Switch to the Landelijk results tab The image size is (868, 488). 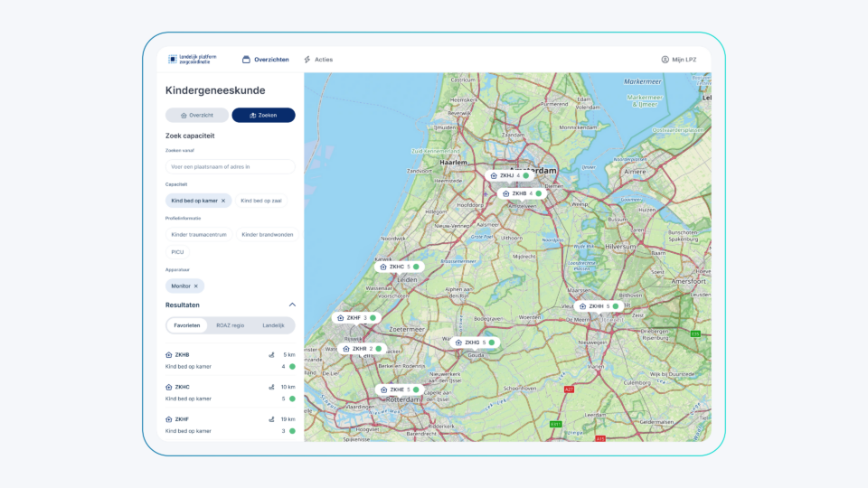pos(273,325)
